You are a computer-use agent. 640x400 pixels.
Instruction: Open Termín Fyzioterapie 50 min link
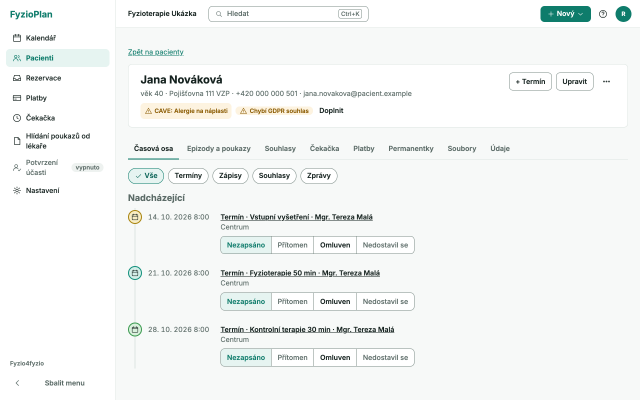click(300, 273)
